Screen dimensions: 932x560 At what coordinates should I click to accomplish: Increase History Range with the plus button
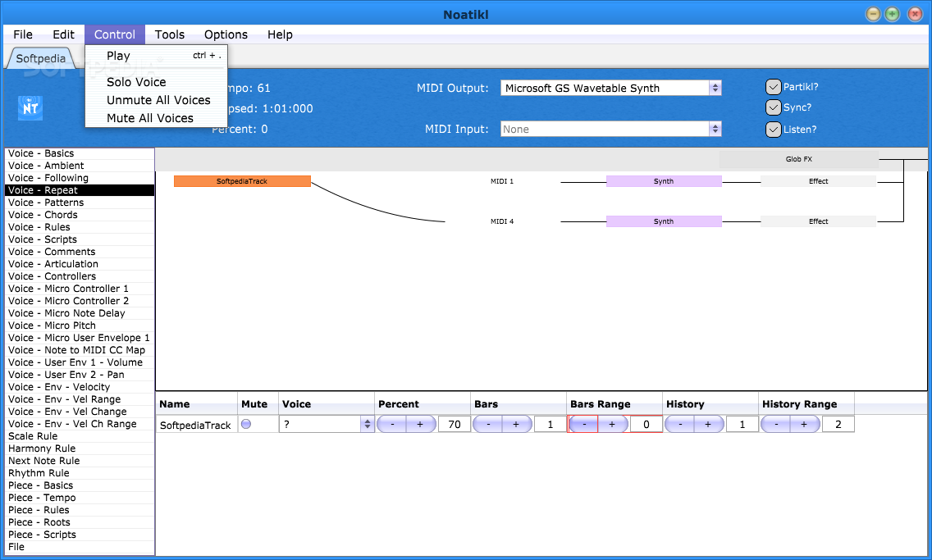pyautogui.click(x=804, y=424)
